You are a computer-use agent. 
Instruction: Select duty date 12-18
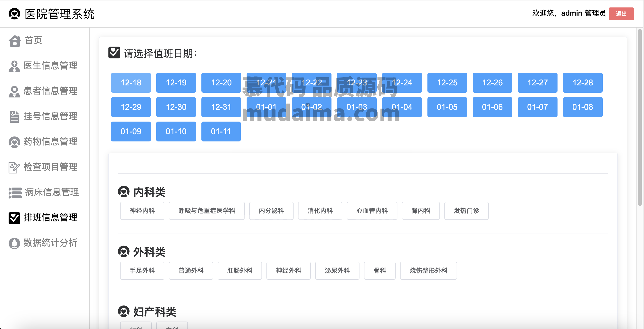(x=131, y=82)
